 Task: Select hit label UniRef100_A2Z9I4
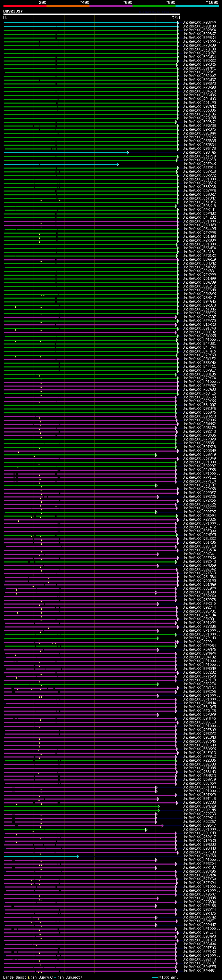tap(199, 168)
